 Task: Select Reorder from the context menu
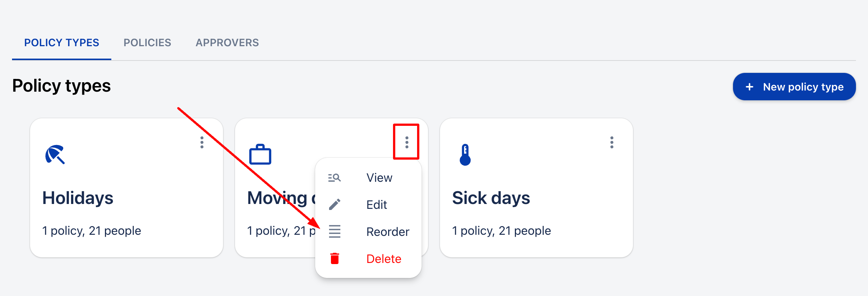pyautogui.click(x=388, y=232)
